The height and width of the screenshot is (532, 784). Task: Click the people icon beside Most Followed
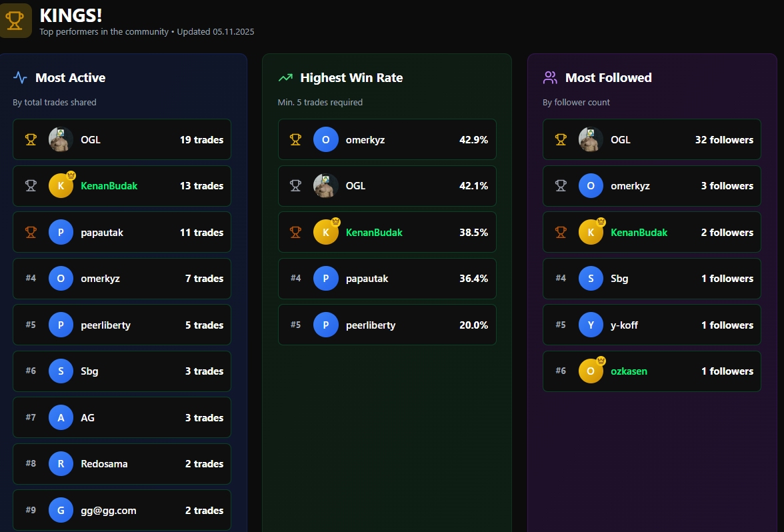click(x=549, y=77)
